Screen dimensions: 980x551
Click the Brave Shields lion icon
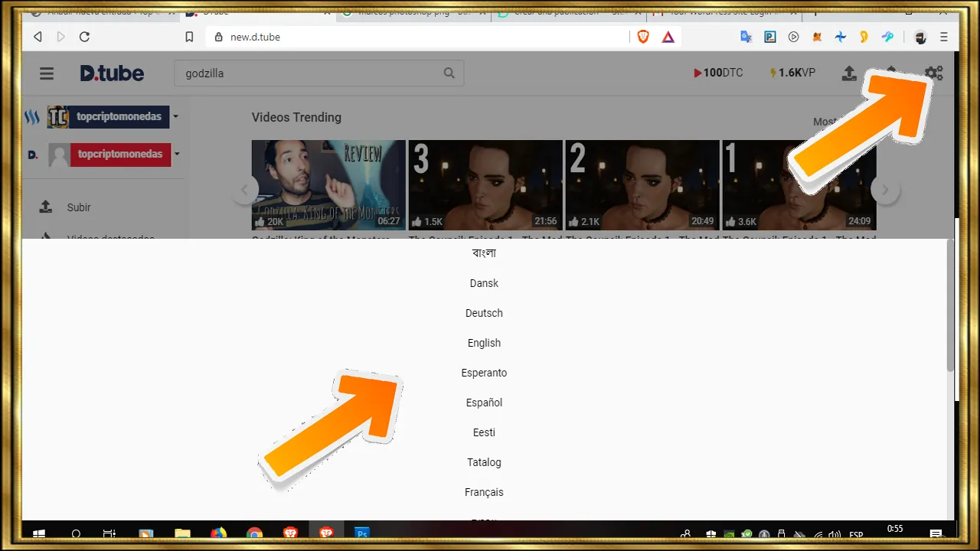pos(643,37)
